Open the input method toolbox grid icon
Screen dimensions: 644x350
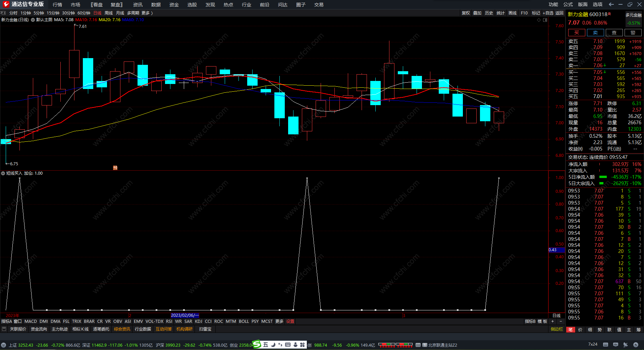point(303,345)
